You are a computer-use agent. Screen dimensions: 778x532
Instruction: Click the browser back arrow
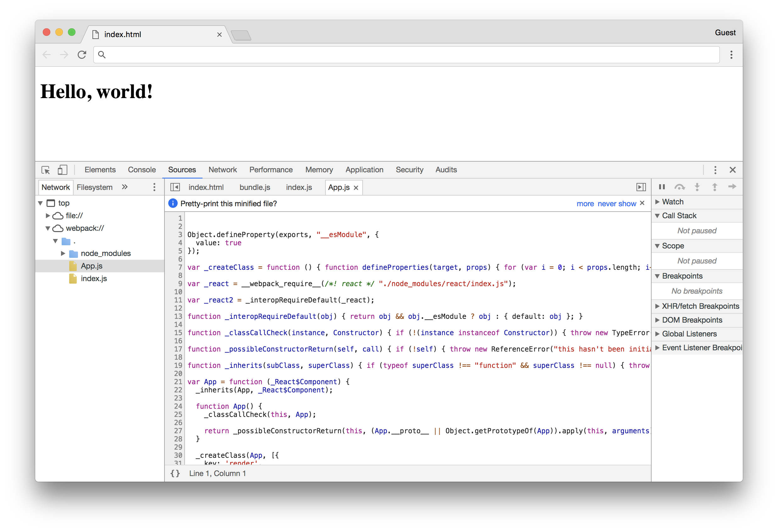(x=47, y=55)
